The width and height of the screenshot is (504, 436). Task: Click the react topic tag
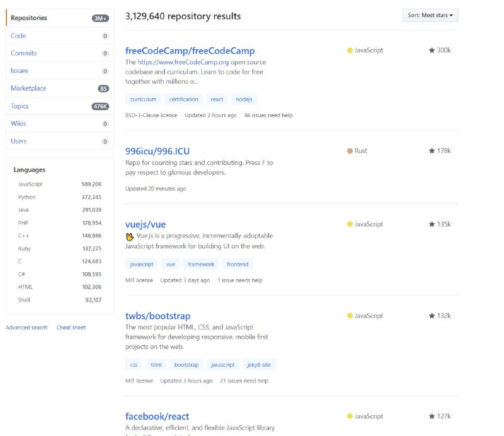click(x=217, y=99)
